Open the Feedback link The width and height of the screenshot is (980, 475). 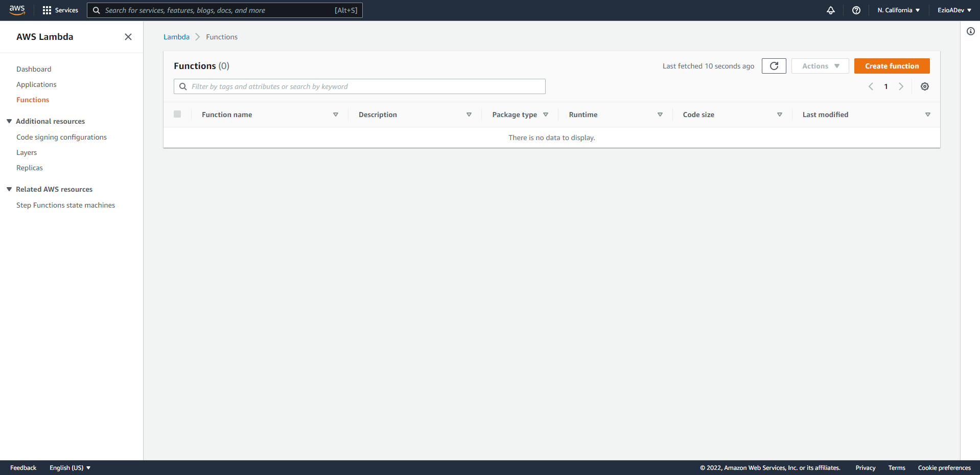coord(23,468)
